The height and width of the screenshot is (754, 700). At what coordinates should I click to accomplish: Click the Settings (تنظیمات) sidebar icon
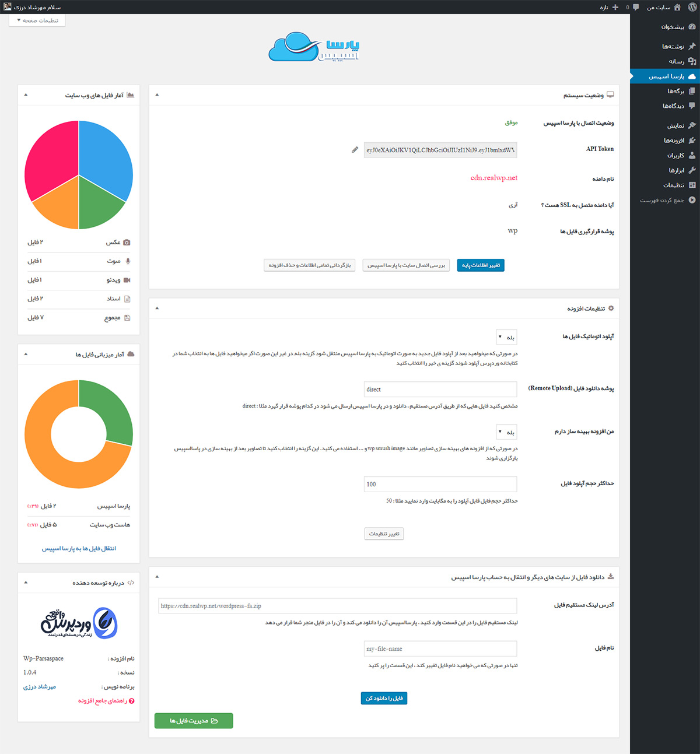(692, 185)
